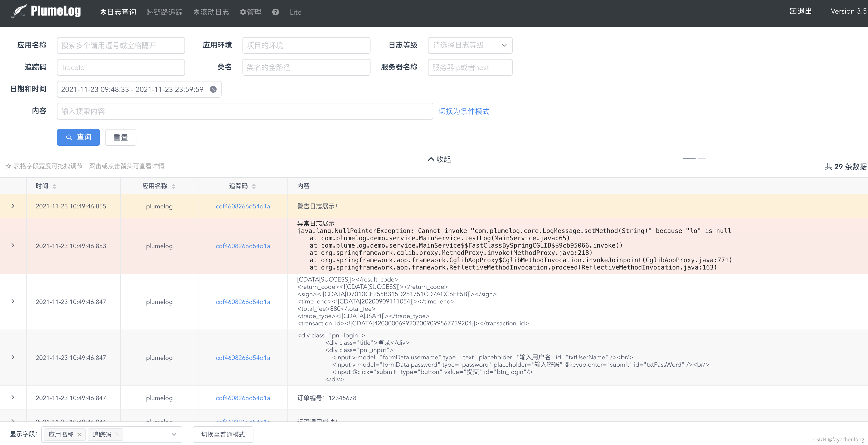868x445 pixels.
Task: Click the 内容 search input field
Action: (x=244, y=111)
